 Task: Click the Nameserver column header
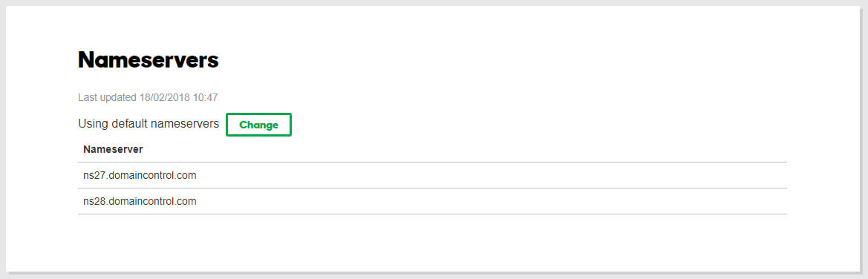pos(113,149)
